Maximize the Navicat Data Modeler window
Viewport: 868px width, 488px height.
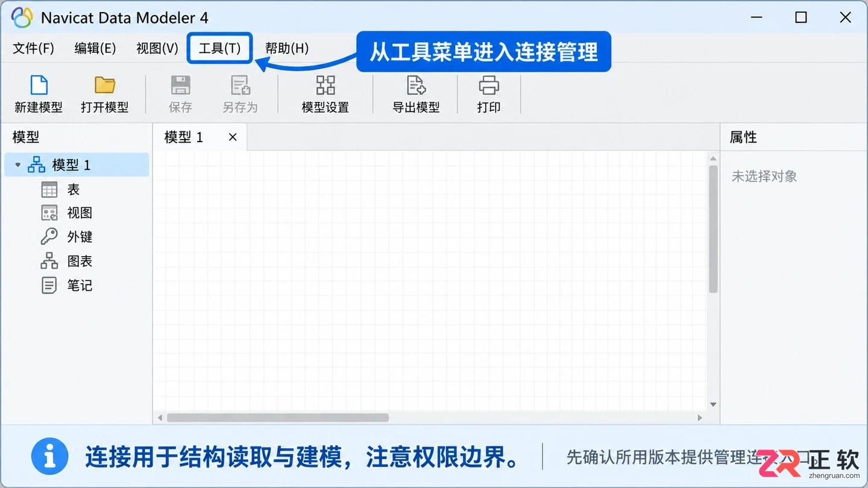[801, 17]
